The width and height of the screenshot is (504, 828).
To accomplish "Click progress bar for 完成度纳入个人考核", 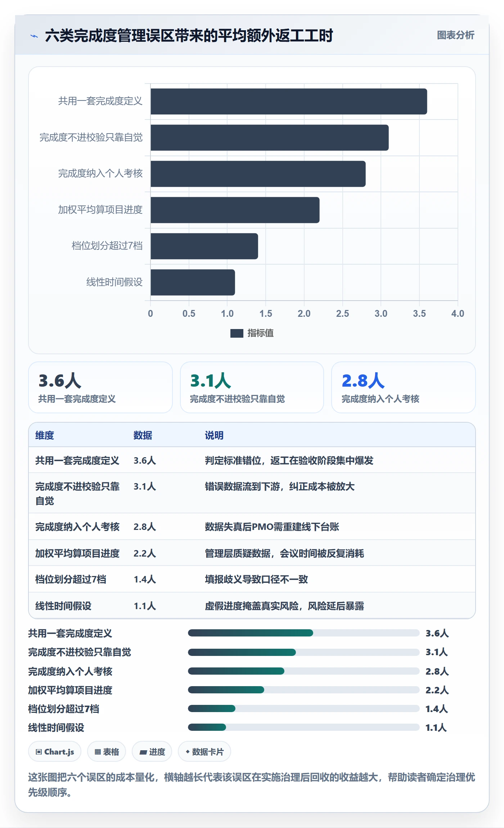I will click(304, 671).
